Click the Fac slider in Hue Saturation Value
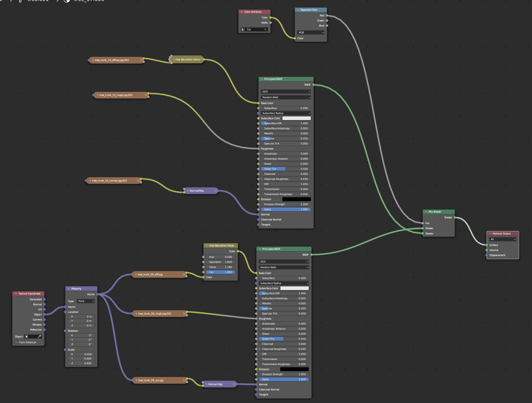Image resolution: width=532 pixels, height=403 pixels. click(x=221, y=272)
